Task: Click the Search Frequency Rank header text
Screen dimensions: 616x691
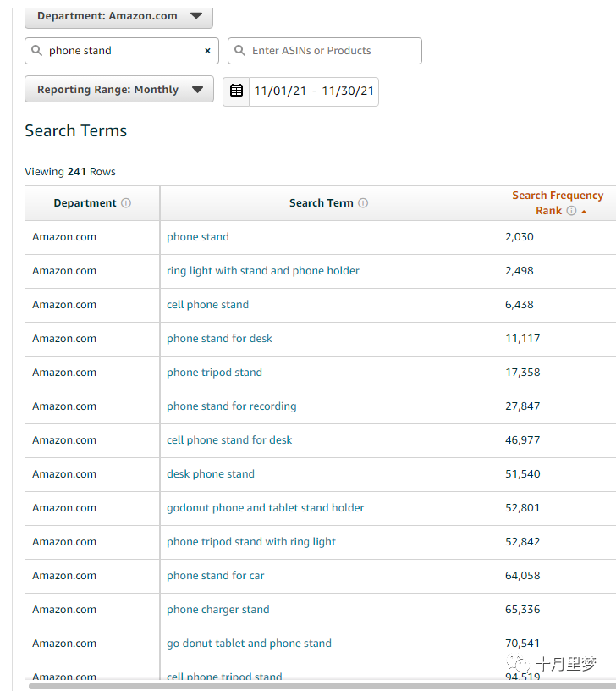Action: pos(558,203)
